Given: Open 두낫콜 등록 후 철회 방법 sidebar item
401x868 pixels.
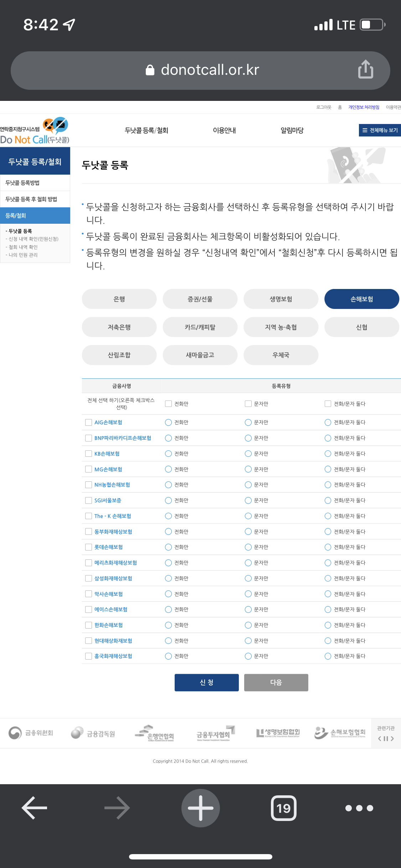Looking at the screenshot, I should coord(35,199).
